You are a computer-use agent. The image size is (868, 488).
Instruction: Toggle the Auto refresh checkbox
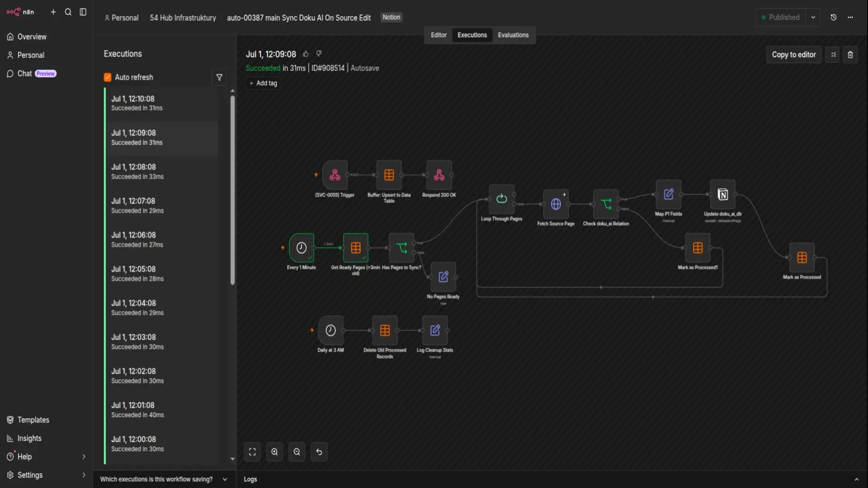coord(108,77)
